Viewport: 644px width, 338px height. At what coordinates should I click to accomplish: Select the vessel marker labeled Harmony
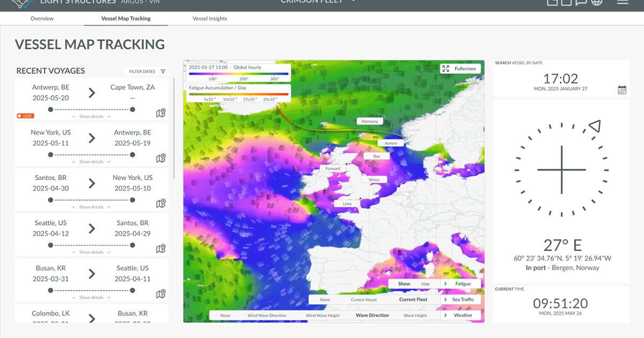coord(370,121)
